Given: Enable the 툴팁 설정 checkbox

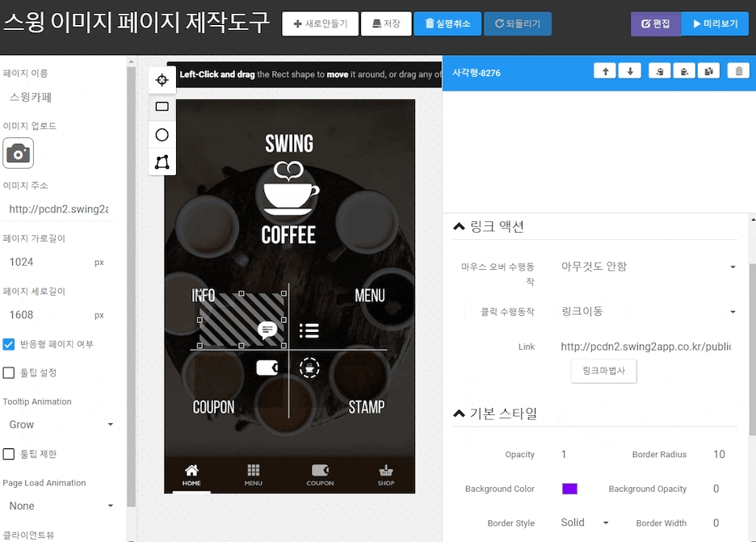Looking at the screenshot, I should coord(9,372).
